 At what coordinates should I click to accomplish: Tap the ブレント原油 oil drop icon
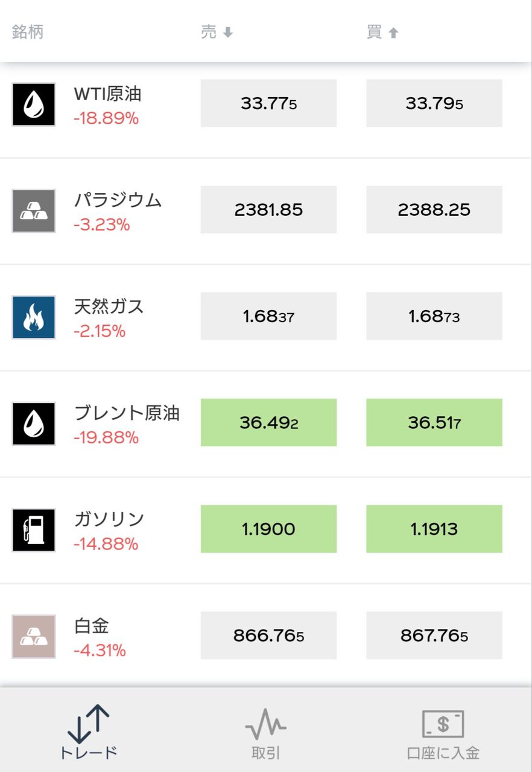[x=34, y=423]
